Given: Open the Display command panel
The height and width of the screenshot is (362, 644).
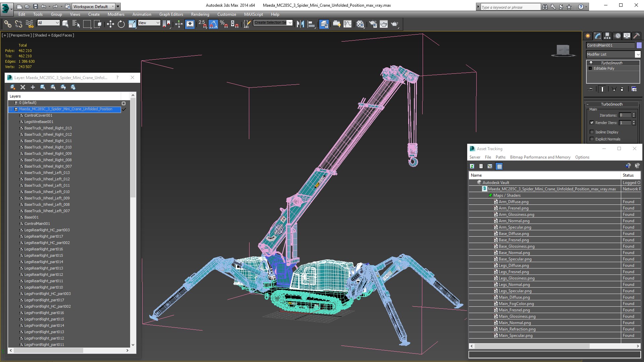Looking at the screenshot, I should (x=627, y=36).
